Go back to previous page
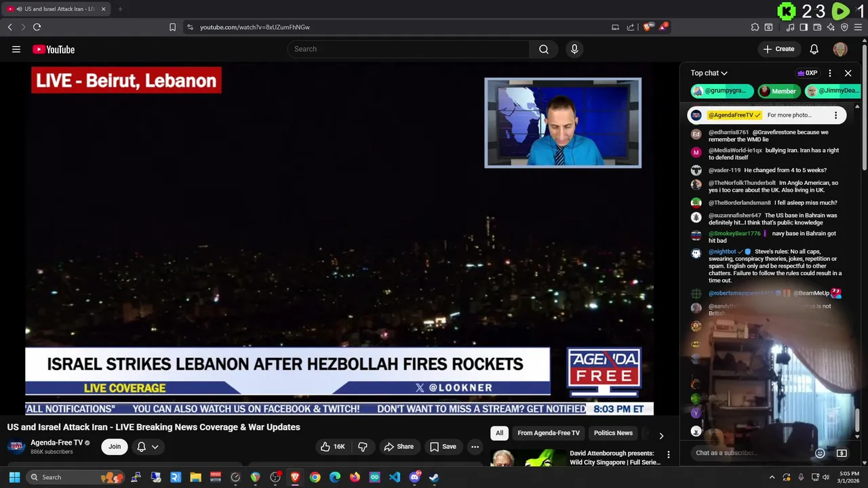The image size is (868, 488). click(9, 27)
